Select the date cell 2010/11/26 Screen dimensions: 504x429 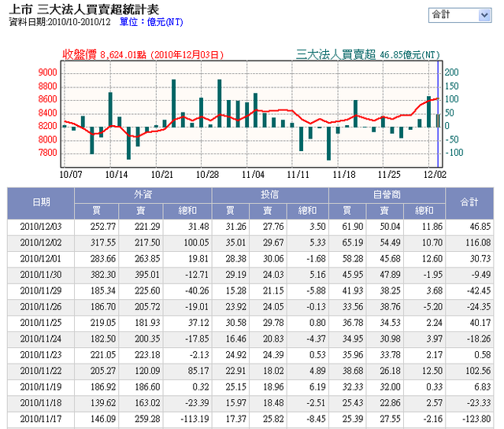(41, 307)
